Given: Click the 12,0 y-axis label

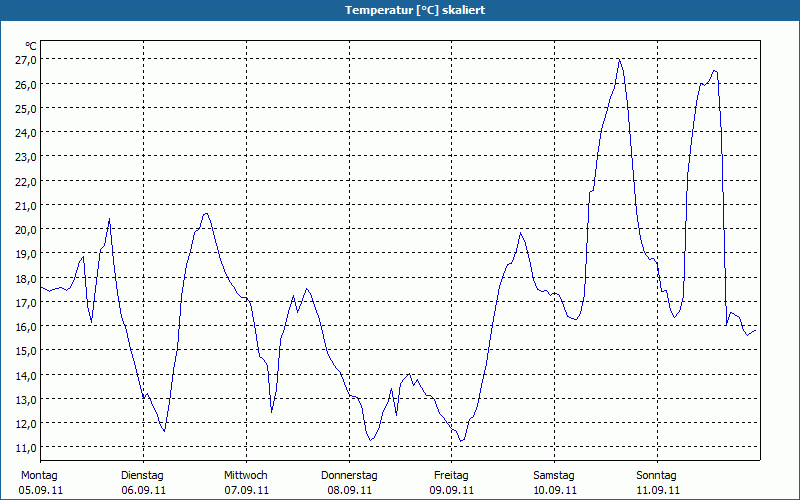Looking at the screenshot, I should [x=26, y=424].
